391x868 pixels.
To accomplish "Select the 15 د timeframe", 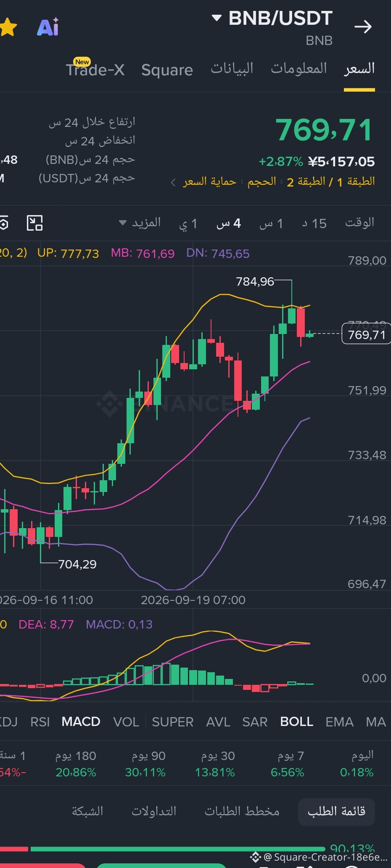I will [x=314, y=224].
